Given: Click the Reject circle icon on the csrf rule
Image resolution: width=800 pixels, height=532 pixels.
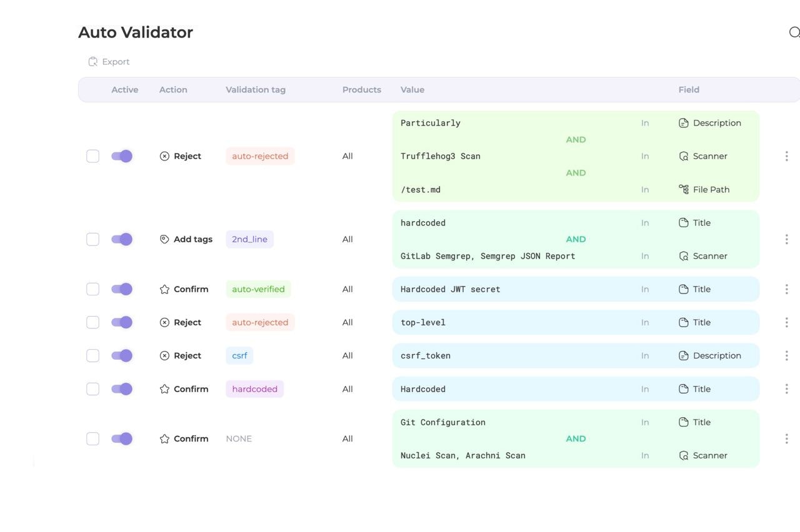Looking at the screenshot, I should coord(164,355).
